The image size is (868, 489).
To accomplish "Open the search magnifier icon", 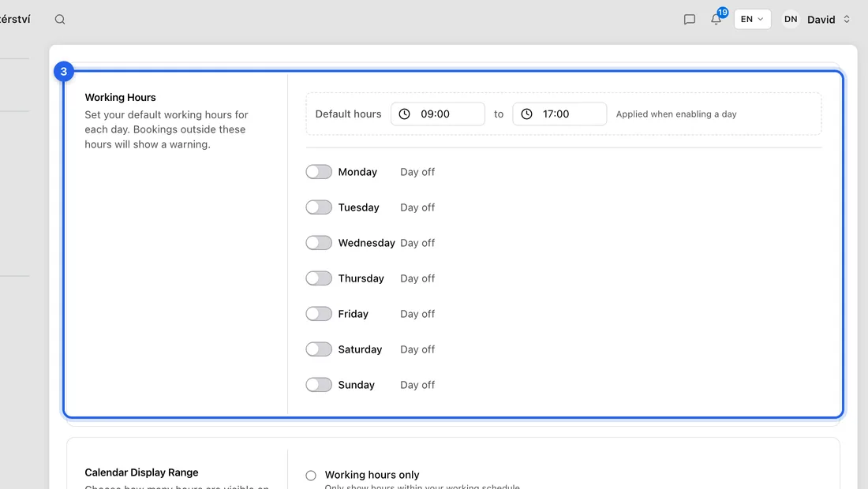I will (60, 20).
